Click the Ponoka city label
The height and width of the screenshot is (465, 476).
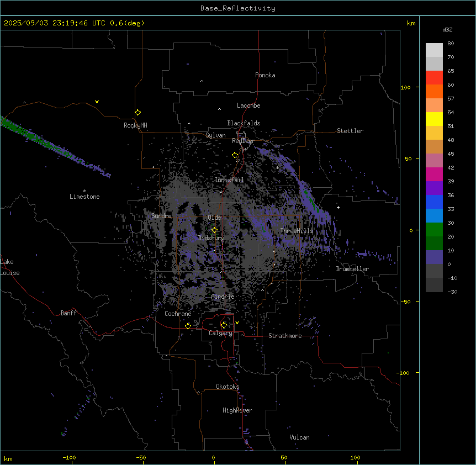(x=265, y=75)
